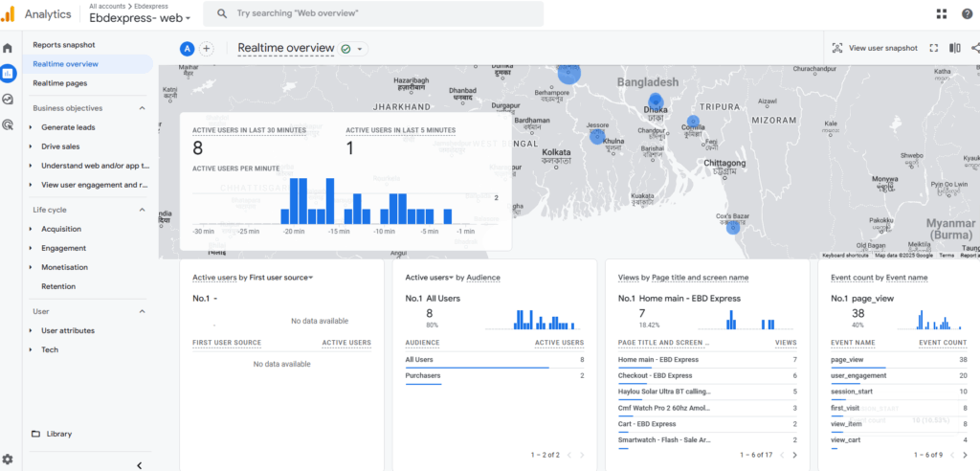980x471 pixels.
Task: Click the search bar field
Action: coord(378,13)
